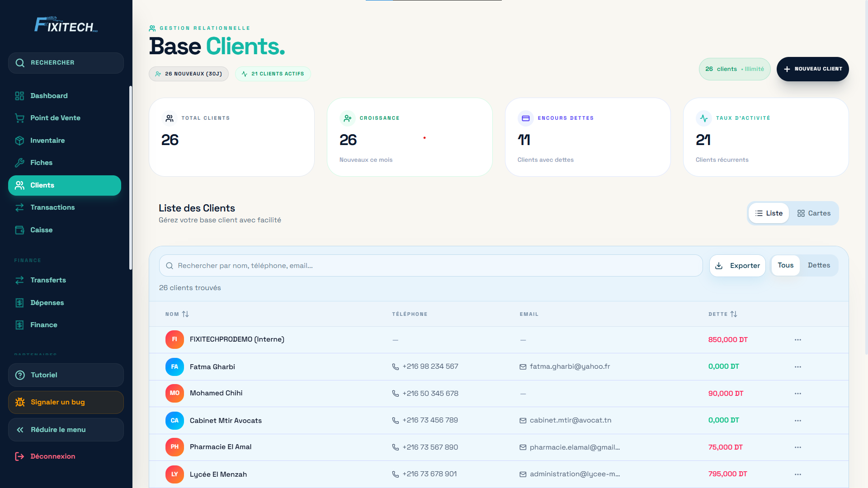Screen dimensions: 868x488
Task: Click the Exporter download icon
Action: pos(719,266)
